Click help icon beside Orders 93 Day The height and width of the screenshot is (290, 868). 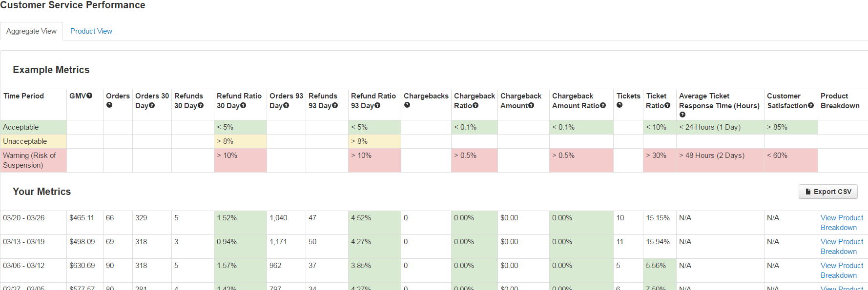coord(286,106)
